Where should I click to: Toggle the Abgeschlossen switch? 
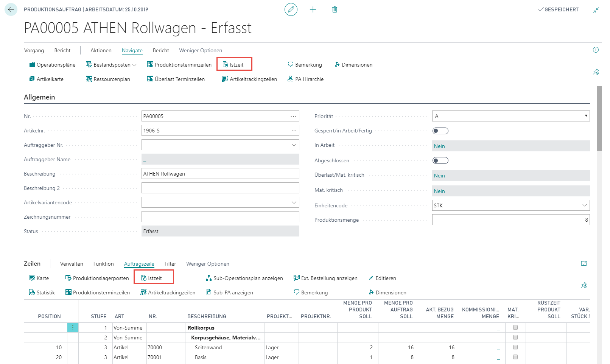pos(440,160)
